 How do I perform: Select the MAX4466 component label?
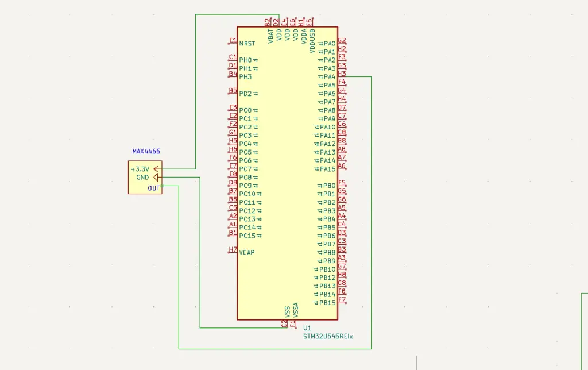(x=146, y=151)
